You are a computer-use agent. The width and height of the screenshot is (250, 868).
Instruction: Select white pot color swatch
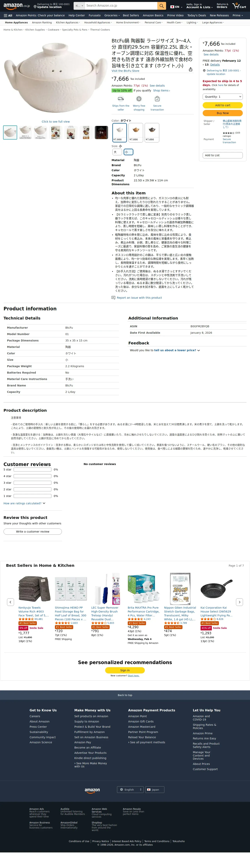click(x=119, y=133)
